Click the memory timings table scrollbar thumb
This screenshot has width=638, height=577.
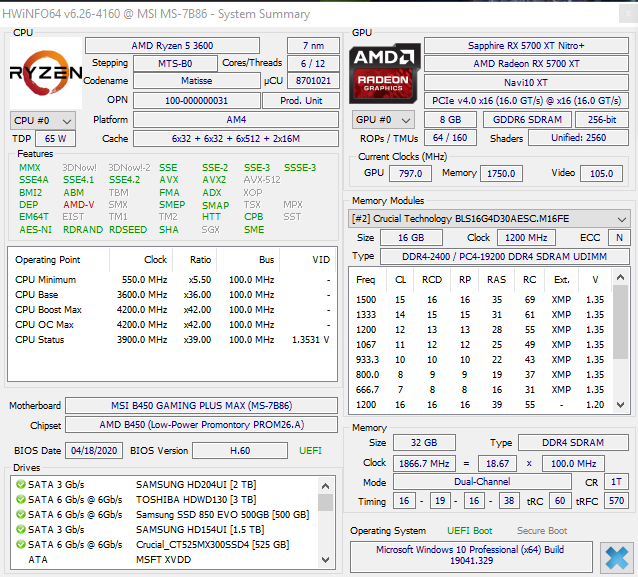tap(620, 322)
